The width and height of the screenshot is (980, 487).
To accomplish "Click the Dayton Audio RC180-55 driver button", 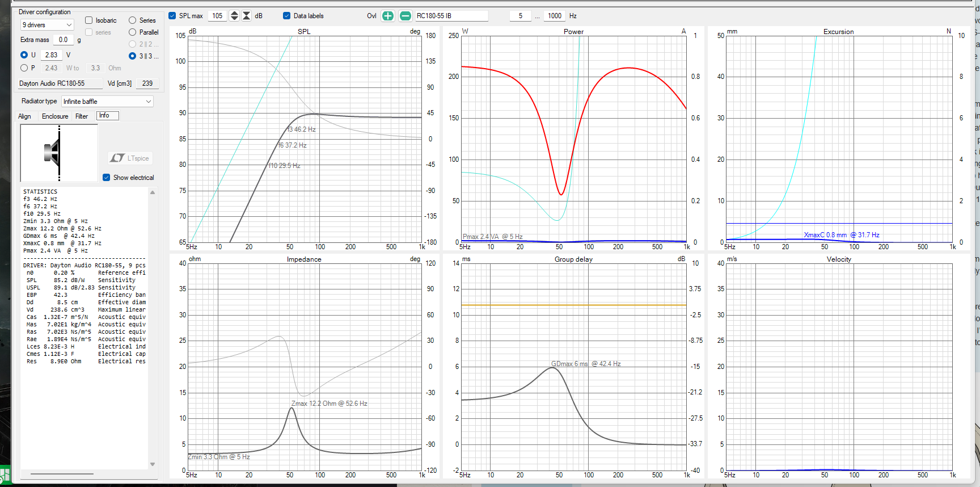I will pos(61,83).
